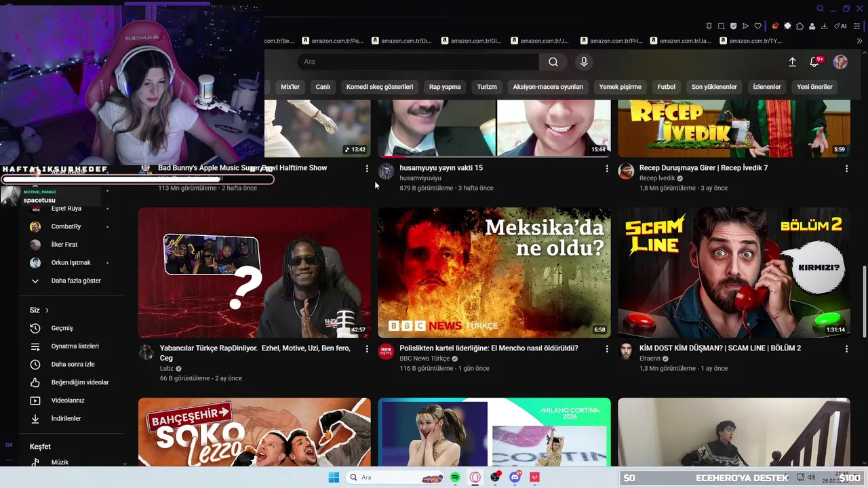The height and width of the screenshot is (488, 868).
Task: Click the Opera search tabs magnifier
Action: pyautogui.click(x=820, y=9)
